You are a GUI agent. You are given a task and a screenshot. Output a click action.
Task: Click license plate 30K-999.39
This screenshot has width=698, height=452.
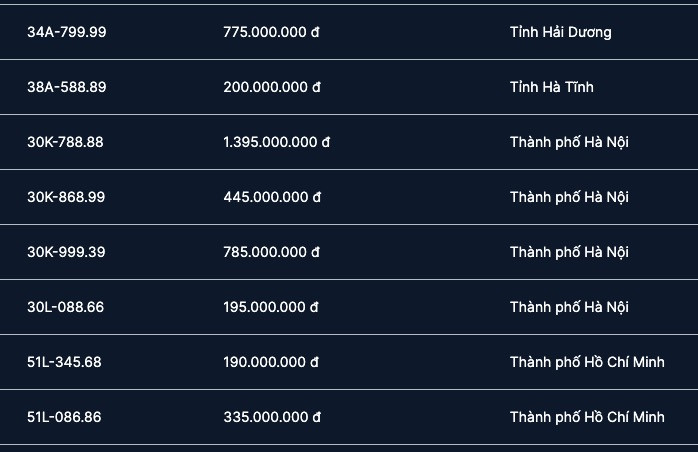[65, 252]
